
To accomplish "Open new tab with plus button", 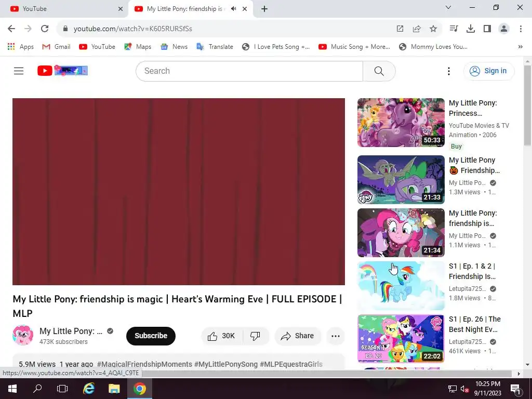I will pos(264,9).
